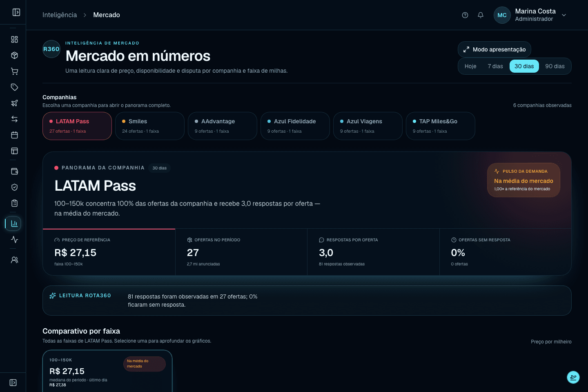Click the Ofertas sem resposta metric card
Viewport: 588px width, 392px height.
(506, 252)
